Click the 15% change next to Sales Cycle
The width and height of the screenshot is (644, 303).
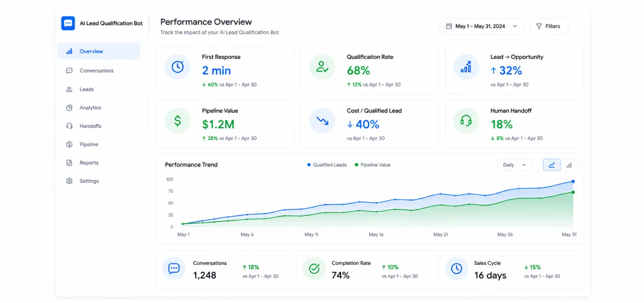pyautogui.click(x=533, y=267)
